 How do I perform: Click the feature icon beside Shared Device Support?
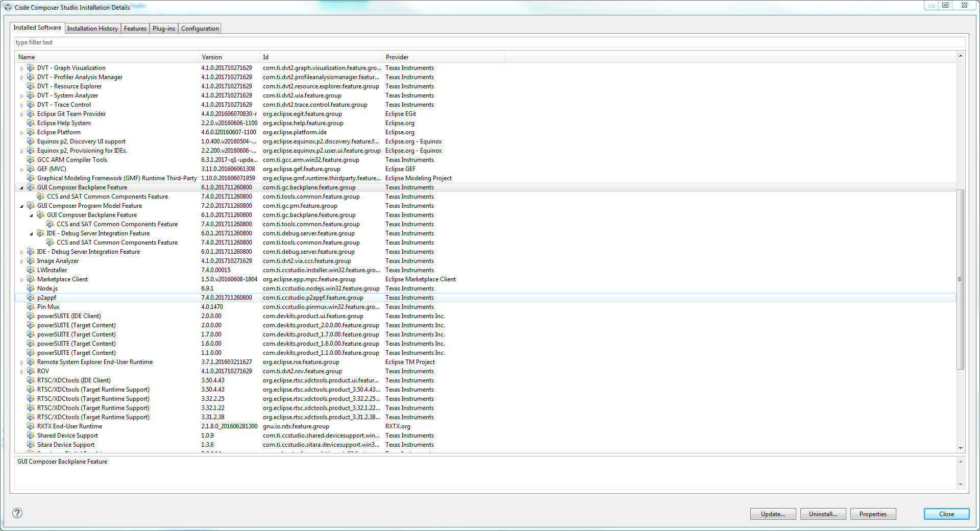click(31, 436)
